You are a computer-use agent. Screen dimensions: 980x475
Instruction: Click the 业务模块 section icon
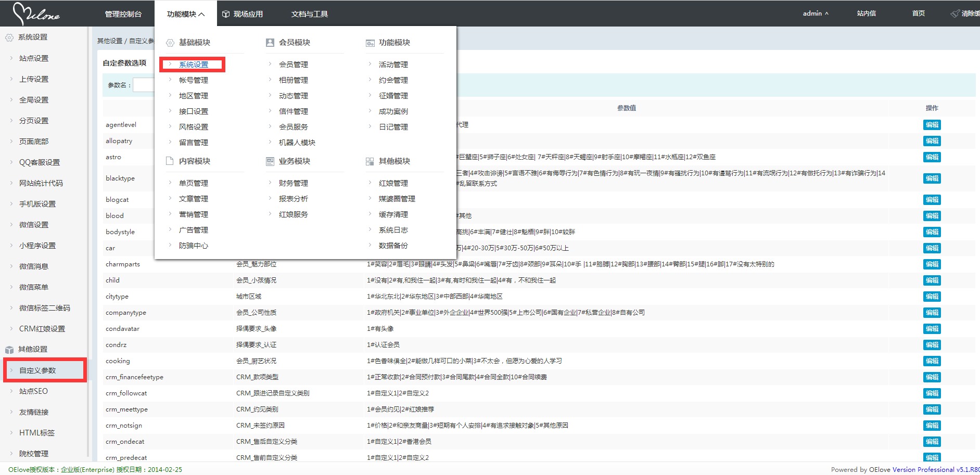[x=270, y=161]
